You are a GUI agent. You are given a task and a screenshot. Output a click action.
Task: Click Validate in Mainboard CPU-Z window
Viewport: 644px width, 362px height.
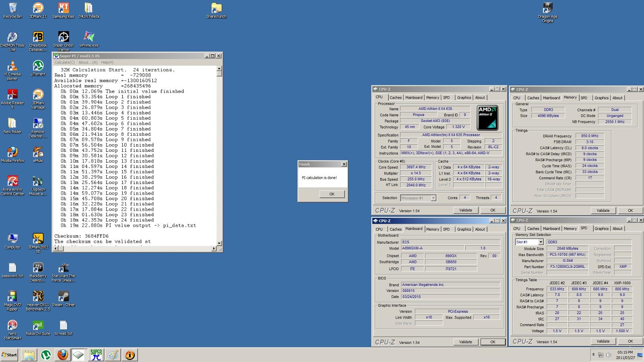(466, 342)
